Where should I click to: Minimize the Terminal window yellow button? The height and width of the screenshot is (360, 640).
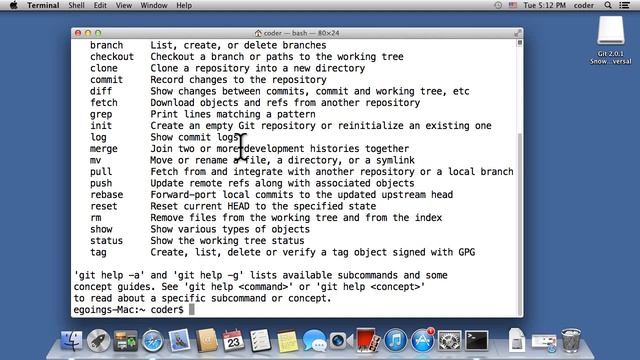[x=88, y=33]
